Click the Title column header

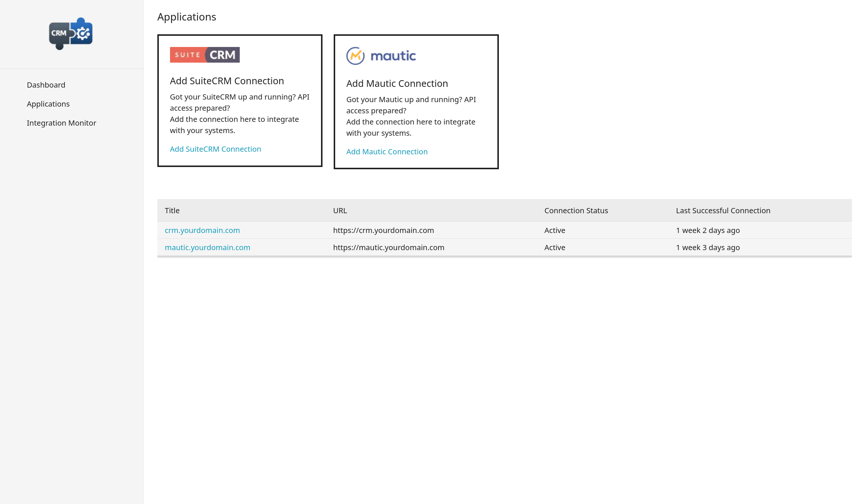pyautogui.click(x=172, y=211)
